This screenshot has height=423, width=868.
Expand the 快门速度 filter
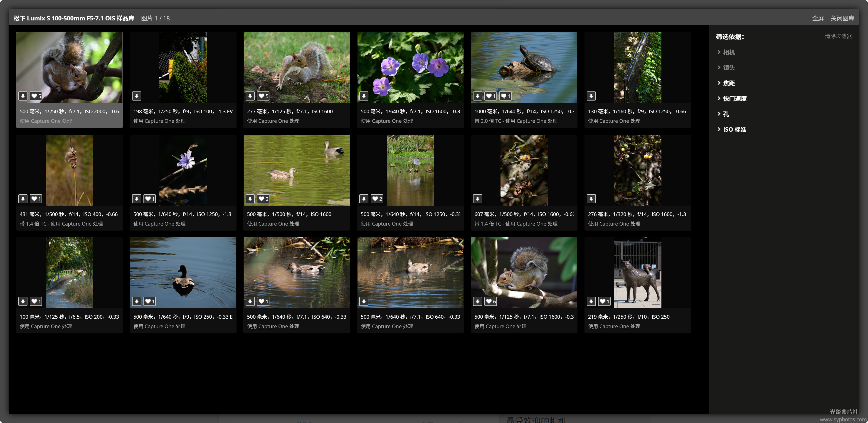pos(732,99)
